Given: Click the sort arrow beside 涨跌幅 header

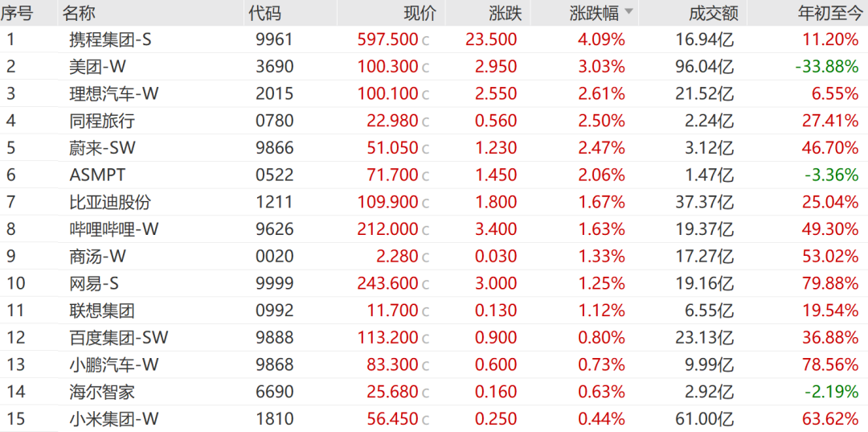Looking at the screenshot, I should click(x=628, y=12).
